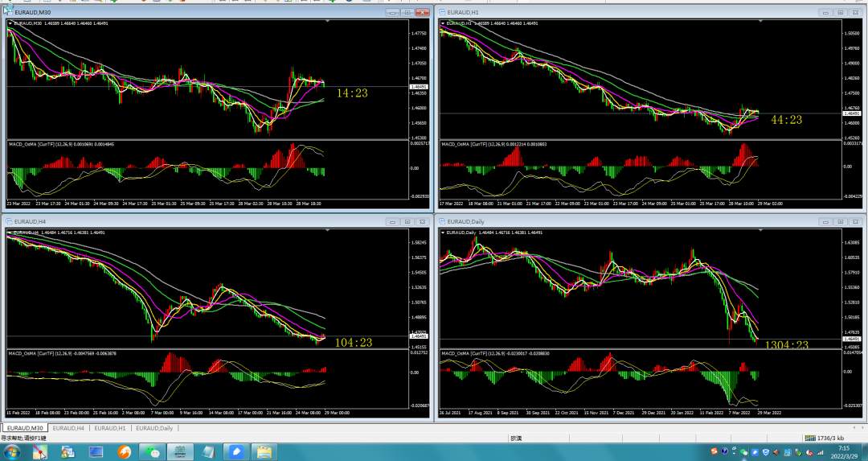
Task: Click the 1304:23 candle timer label
Action: coord(787,344)
